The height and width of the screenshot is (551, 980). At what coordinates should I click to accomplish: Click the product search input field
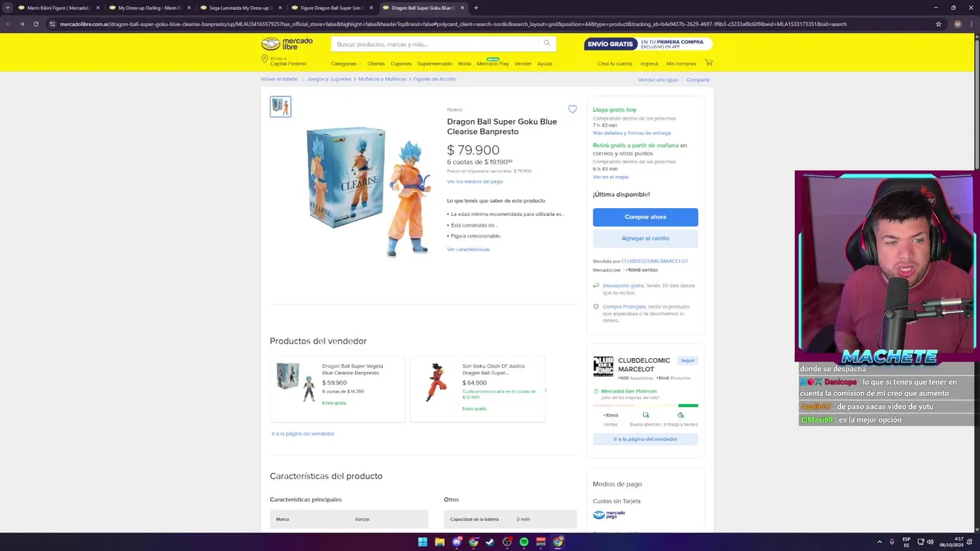pos(436,44)
